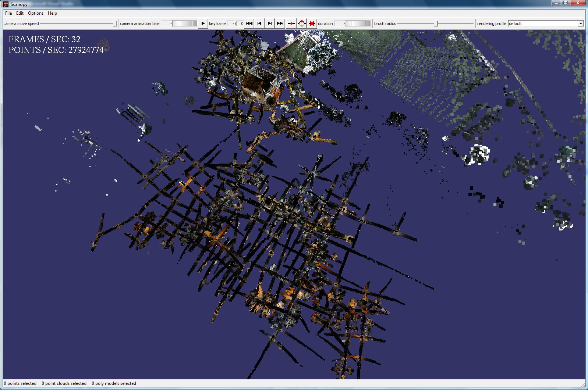Screen dimensions: 588x390
Task: Expand the rendering profile dropdown
Action: coord(581,24)
